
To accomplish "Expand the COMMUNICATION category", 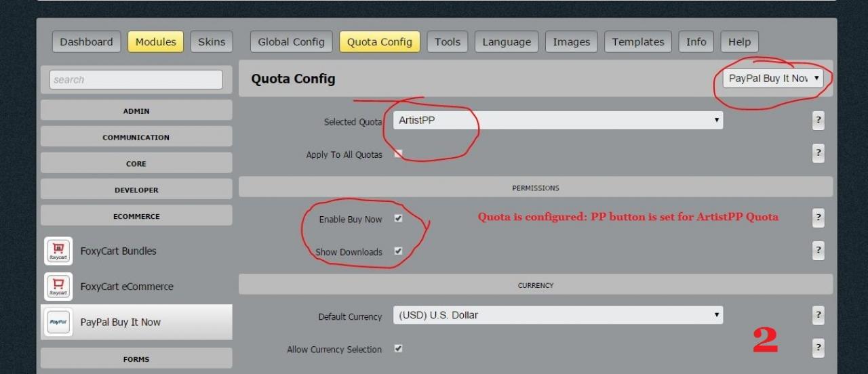I will click(136, 137).
